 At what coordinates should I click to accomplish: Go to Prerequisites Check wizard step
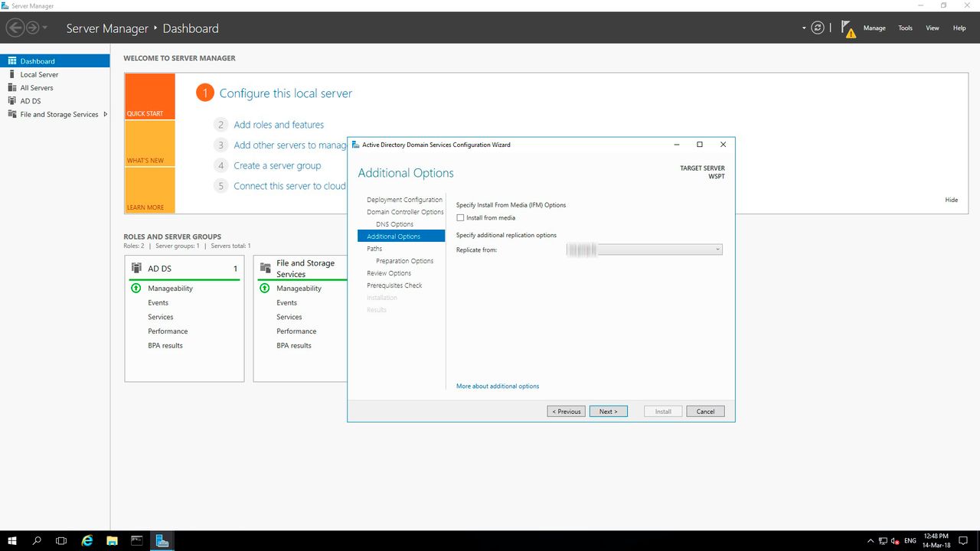(x=394, y=285)
